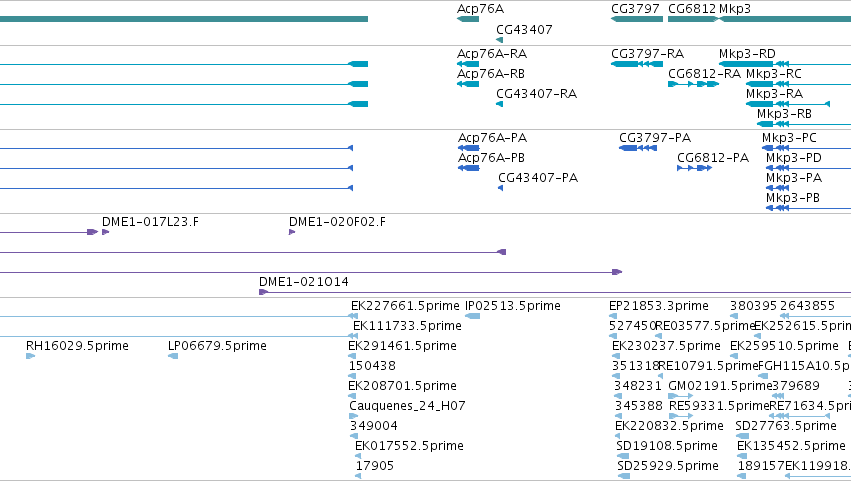Select protein Acp76A-PB
Image resolution: width=851 pixels, height=481 pixels.
pyautogui.click(x=491, y=158)
